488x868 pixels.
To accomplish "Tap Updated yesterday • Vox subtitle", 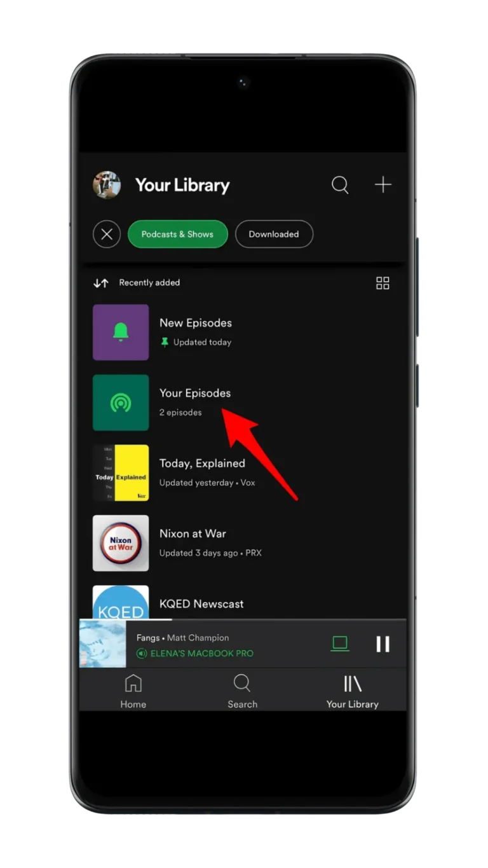I will (207, 483).
